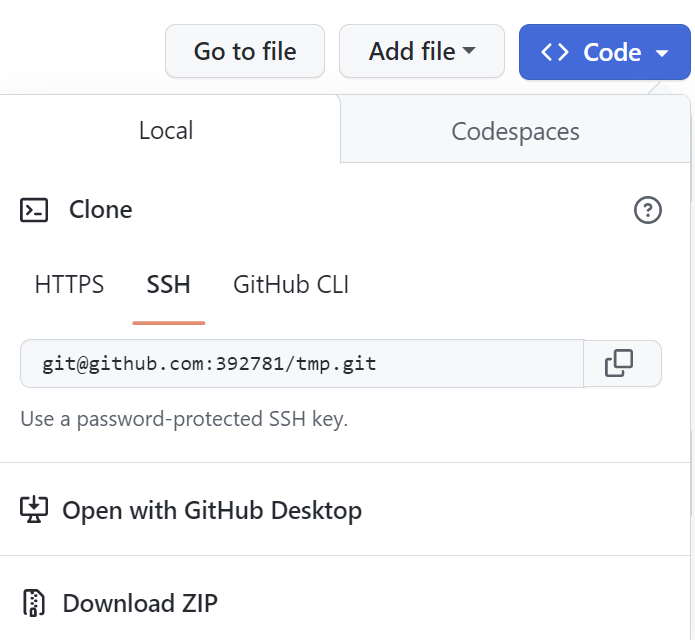695x640 pixels.
Task: Open the Go to file search
Action: pyautogui.click(x=245, y=51)
